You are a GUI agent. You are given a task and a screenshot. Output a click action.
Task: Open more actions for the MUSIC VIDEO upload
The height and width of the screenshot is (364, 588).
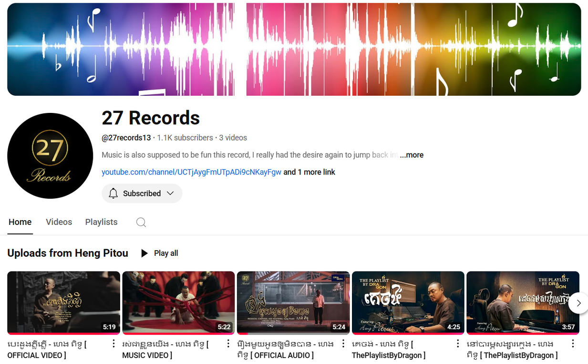pyautogui.click(x=228, y=344)
